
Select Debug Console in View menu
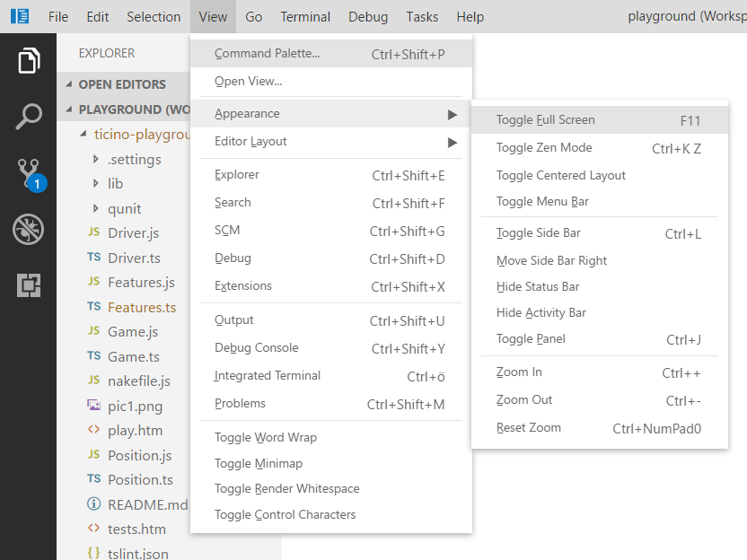pos(331,348)
